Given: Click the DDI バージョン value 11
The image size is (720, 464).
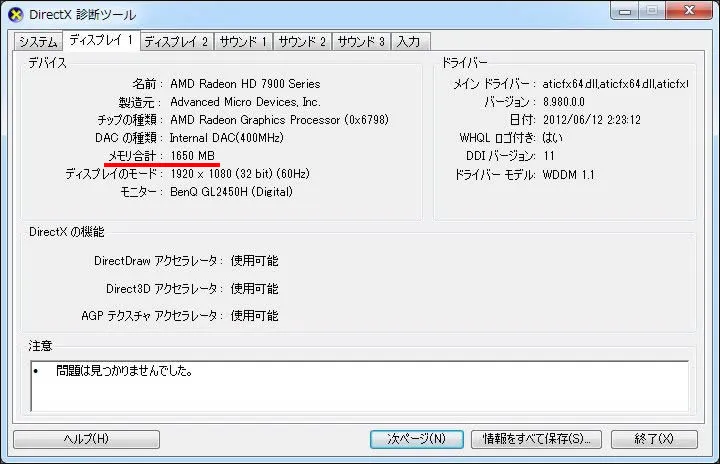Looking at the screenshot, I should [549, 156].
